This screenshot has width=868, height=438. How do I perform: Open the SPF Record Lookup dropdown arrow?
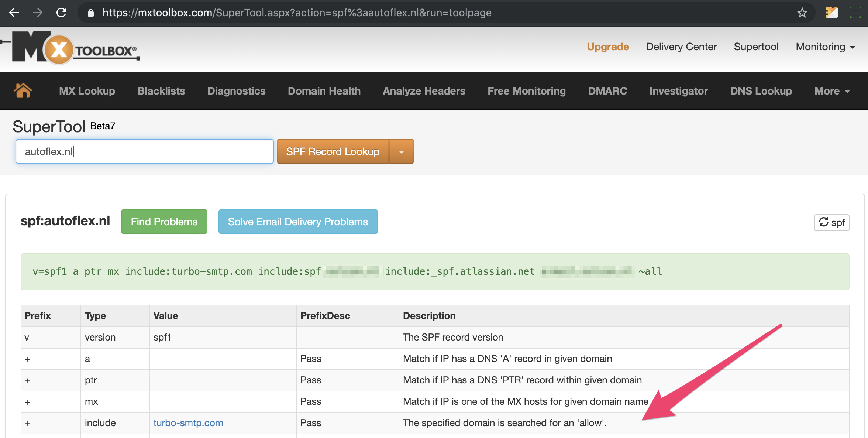(402, 152)
